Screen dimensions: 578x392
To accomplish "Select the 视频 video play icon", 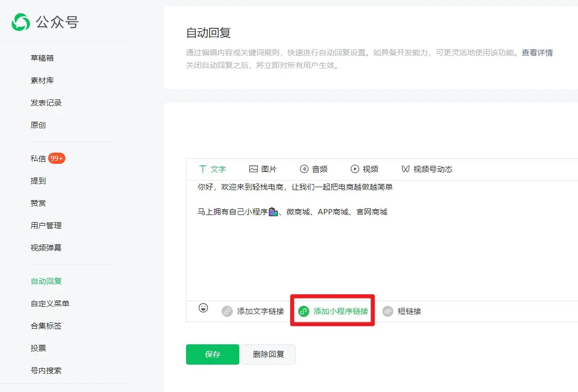I will (355, 169).
